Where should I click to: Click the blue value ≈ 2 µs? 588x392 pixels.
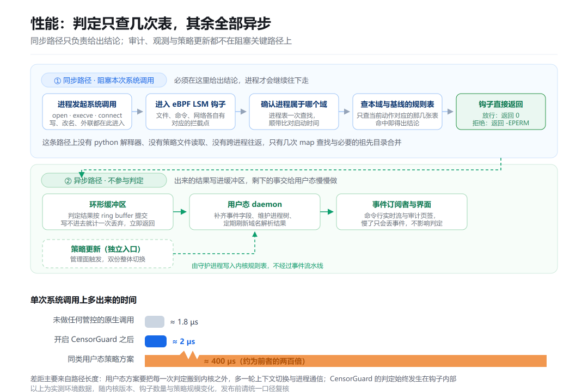coord(184,341)
